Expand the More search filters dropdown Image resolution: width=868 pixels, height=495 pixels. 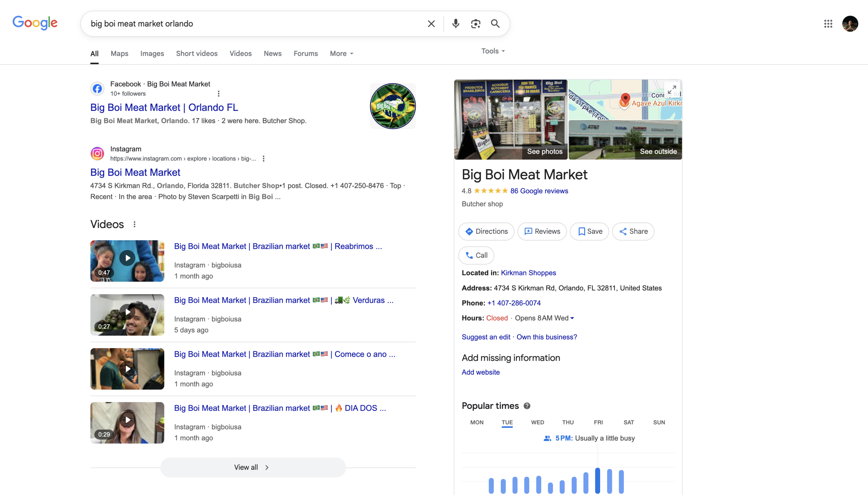342,53
